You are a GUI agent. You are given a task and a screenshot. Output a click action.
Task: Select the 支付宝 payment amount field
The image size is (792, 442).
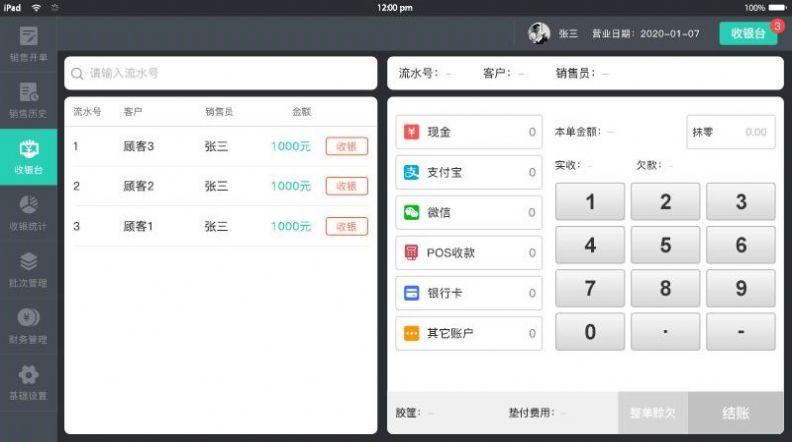469,172
